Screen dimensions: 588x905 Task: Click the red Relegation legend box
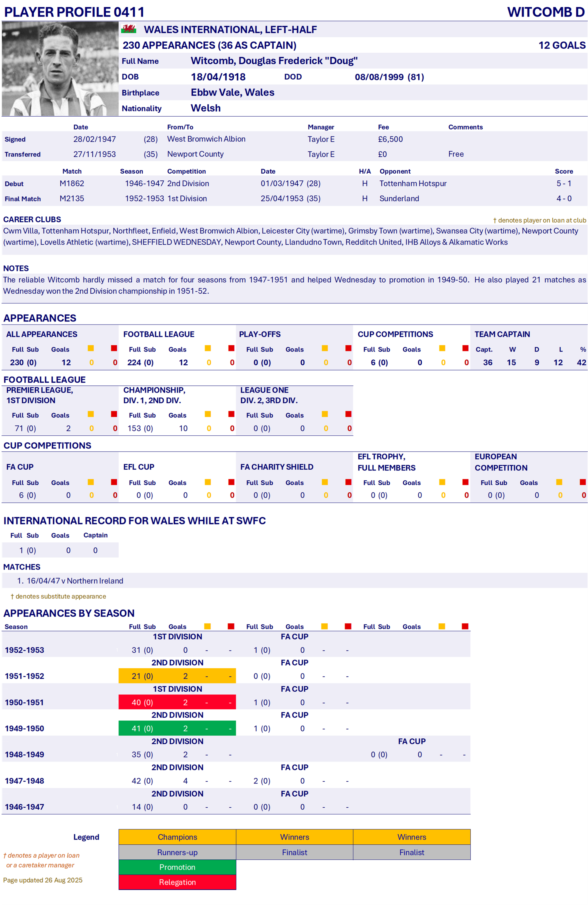coord(177,882)
